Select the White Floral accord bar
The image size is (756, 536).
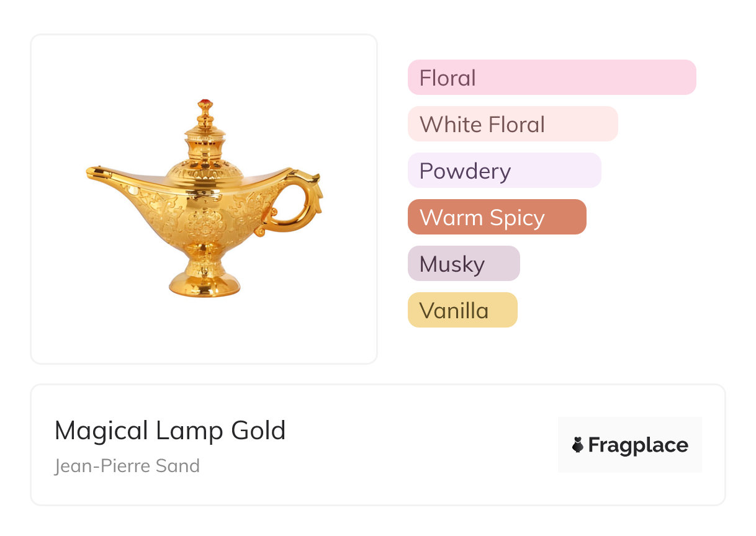tap(513, 124)
